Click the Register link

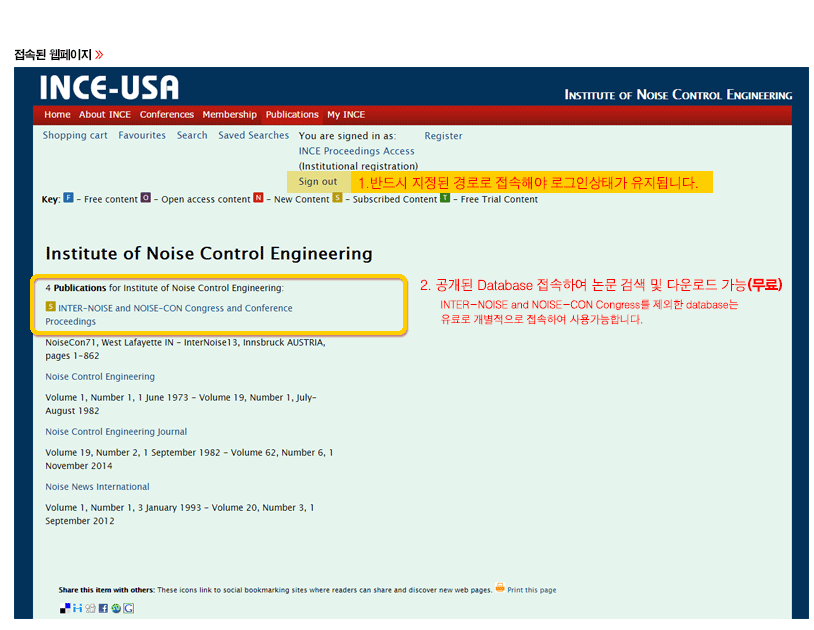443,135
